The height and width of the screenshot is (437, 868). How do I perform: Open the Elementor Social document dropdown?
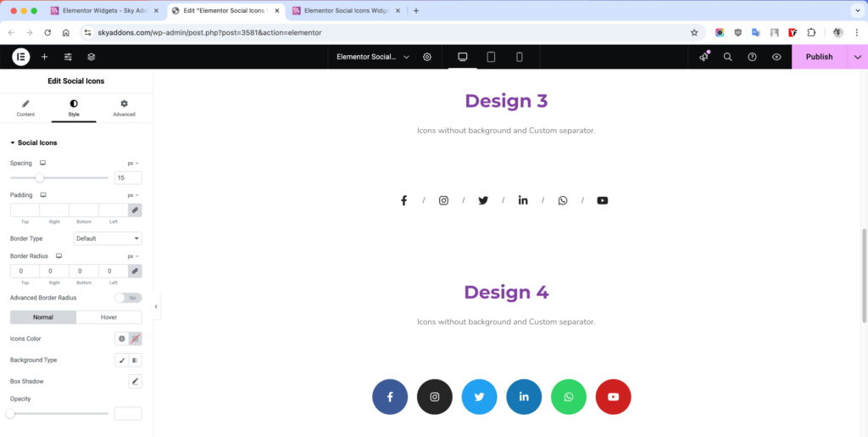pos(373,57)
